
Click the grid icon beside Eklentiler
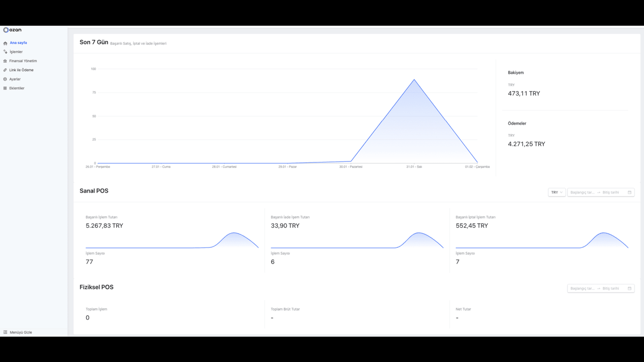click(5, 88)
